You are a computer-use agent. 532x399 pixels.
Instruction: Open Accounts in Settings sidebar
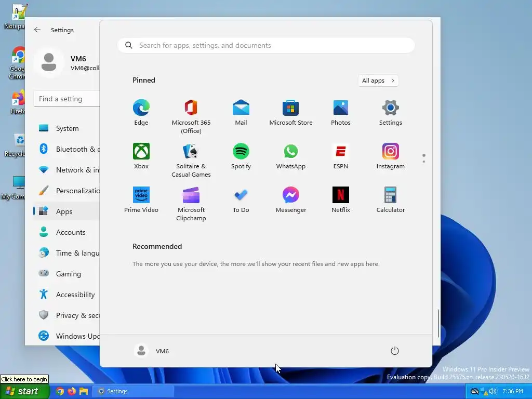(66, 232)
